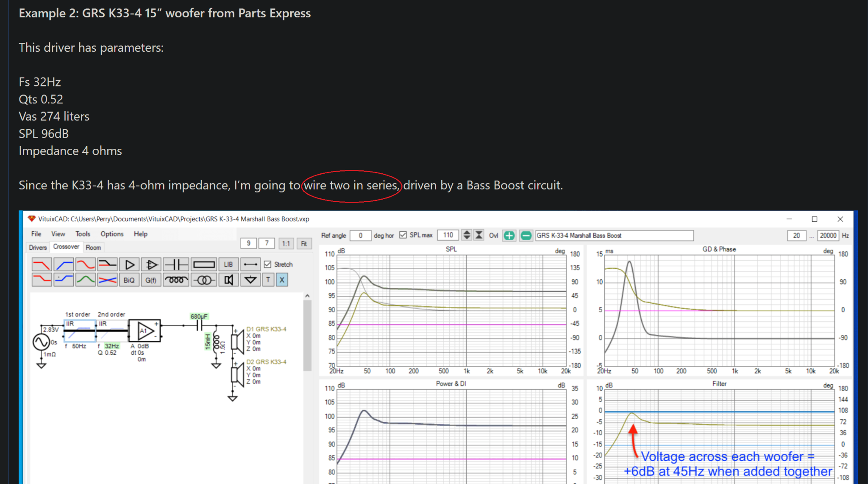The height and width of the screenshot is (484, 868).
Task: Click the schematic columns field showing 9
Action: click(249, 243)
